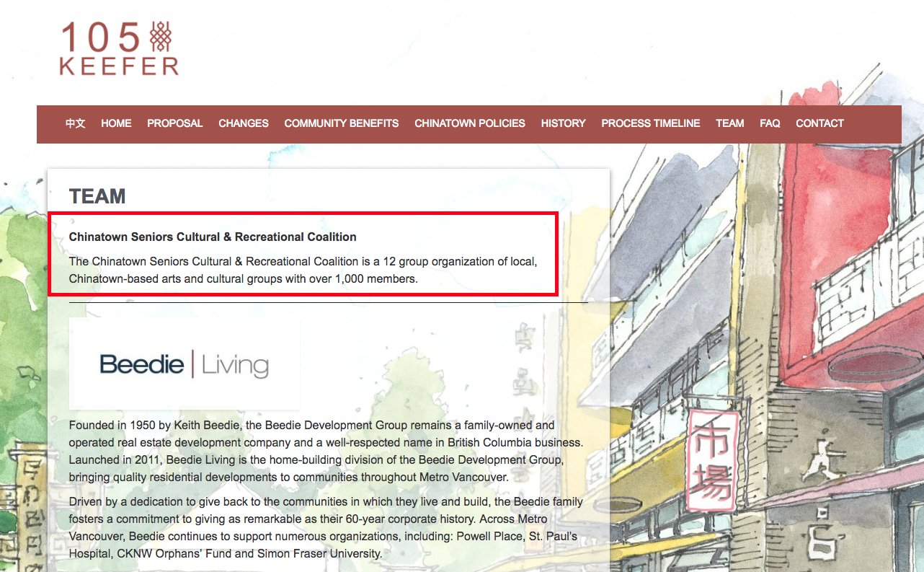Screen dimensions: 924x572
Task: Click the bold Chinatown Seniors Coalition heading
Action: 213,237
